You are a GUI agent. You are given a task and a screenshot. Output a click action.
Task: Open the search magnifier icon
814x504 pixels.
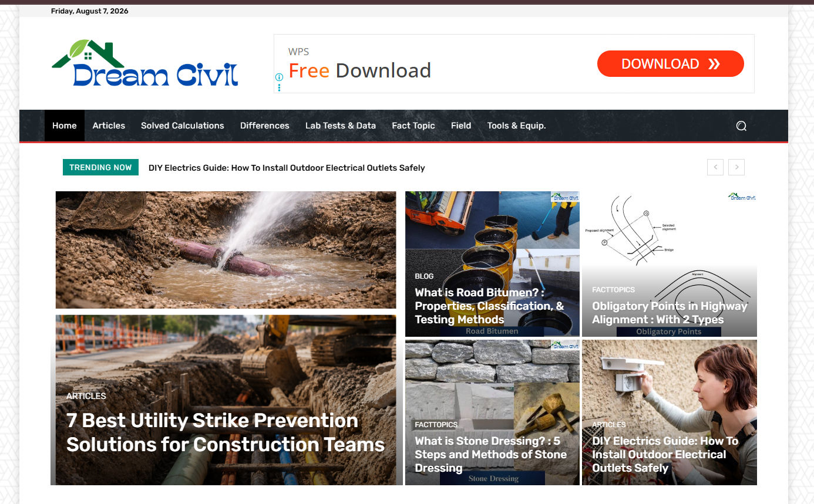tap(741, 126)
